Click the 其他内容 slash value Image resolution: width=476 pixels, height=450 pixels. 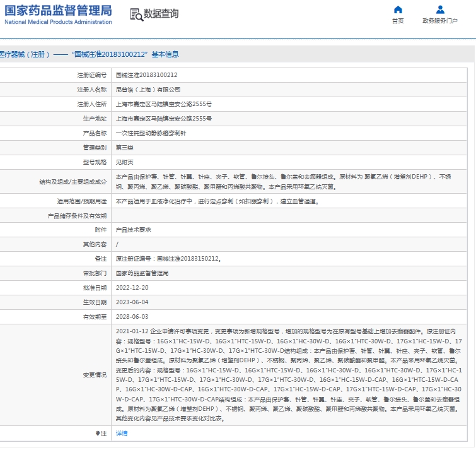coord(117,244)
